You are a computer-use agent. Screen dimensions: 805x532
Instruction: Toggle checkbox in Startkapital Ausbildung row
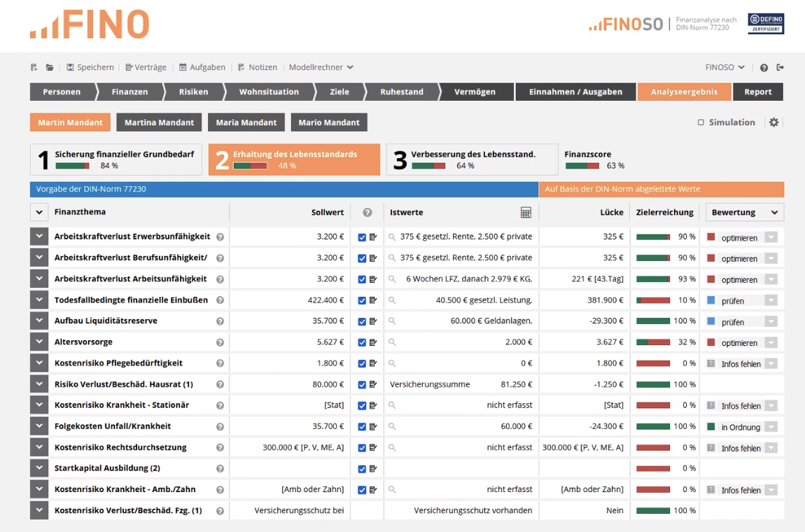click(362, 468)
